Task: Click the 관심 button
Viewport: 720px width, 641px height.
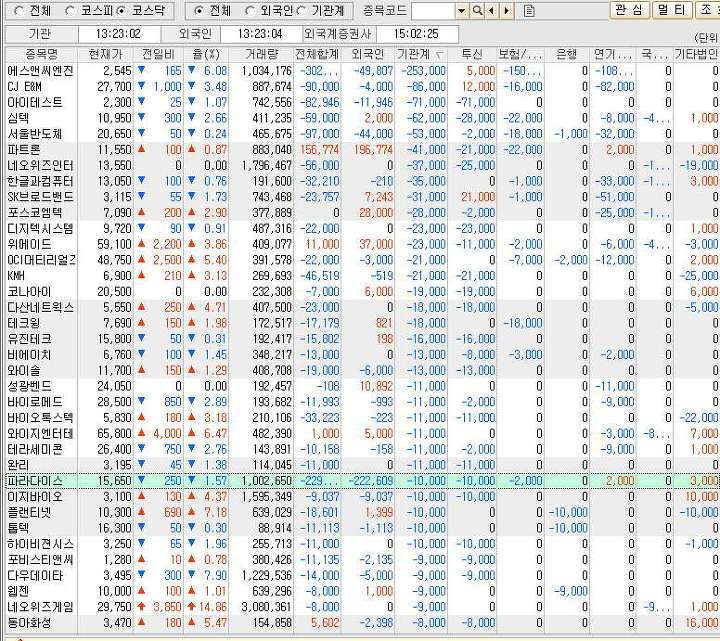Action: pyautogui.click(x=630, y=10)
